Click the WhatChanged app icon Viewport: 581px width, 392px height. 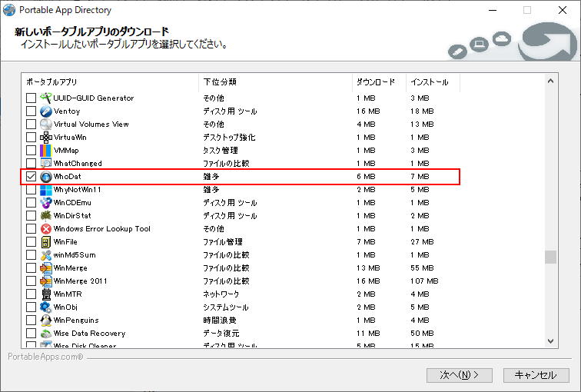click(45, 164)
